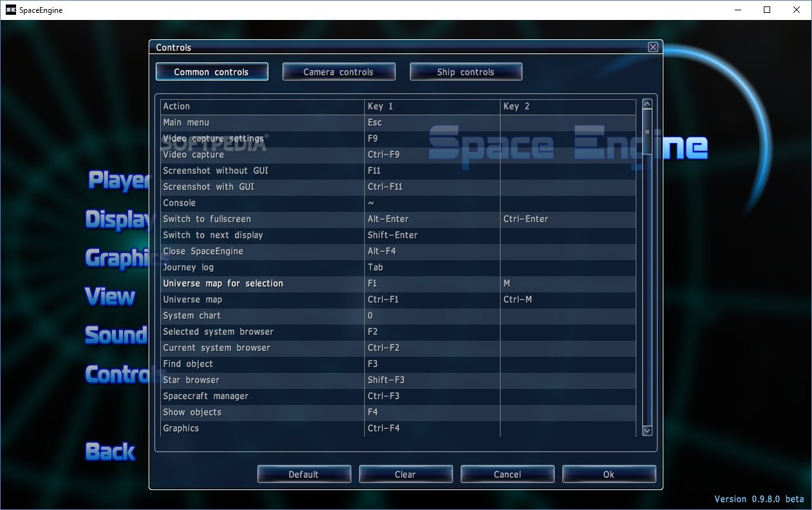Screen dimensions: 812x510
Task: Go Back in main menu
Action: (110, 451)
